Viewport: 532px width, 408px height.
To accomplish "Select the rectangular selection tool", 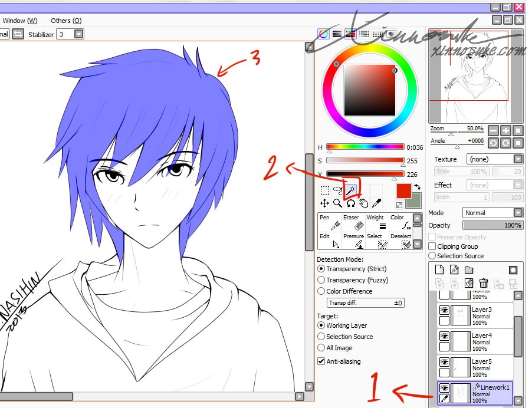I will click(x=325, y=190).
